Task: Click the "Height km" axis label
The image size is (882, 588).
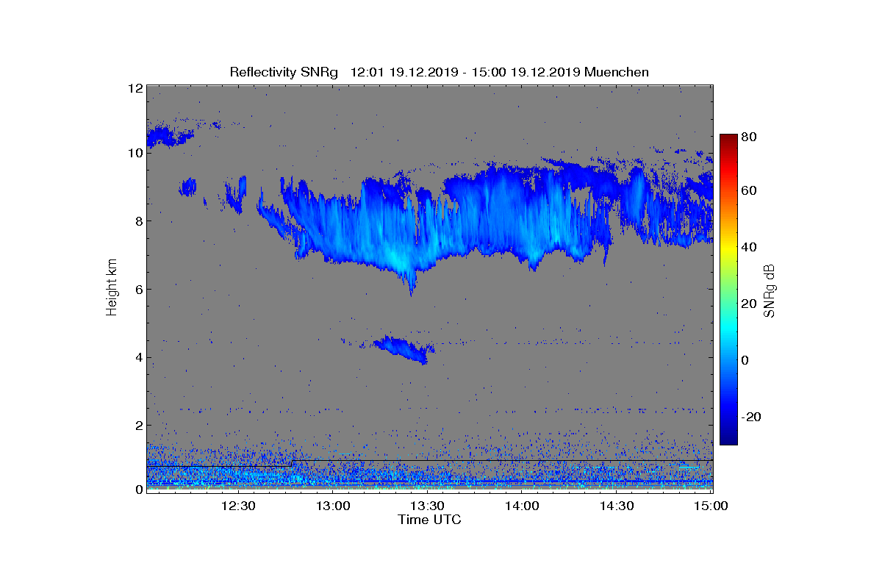Action: [112, 287]
